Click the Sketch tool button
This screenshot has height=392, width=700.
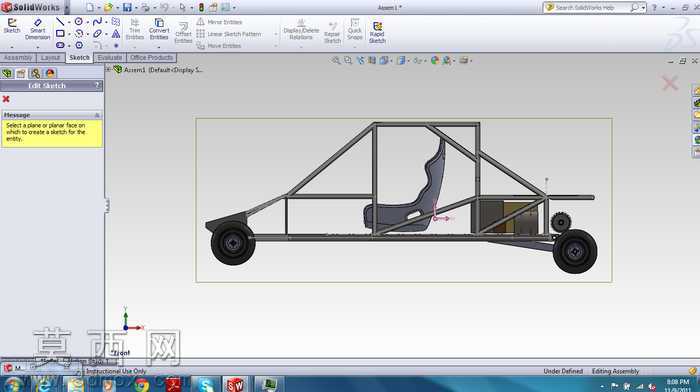pos(12,26)
